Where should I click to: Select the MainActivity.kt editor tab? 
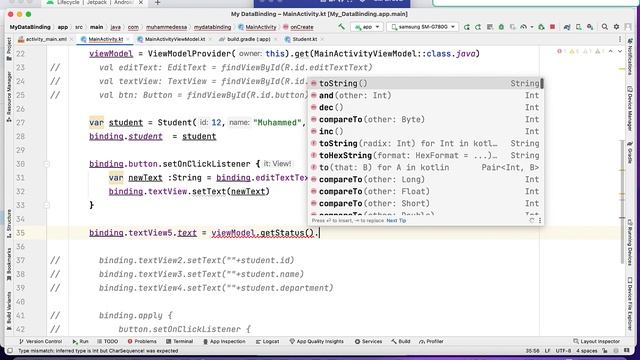click(105, 39)
